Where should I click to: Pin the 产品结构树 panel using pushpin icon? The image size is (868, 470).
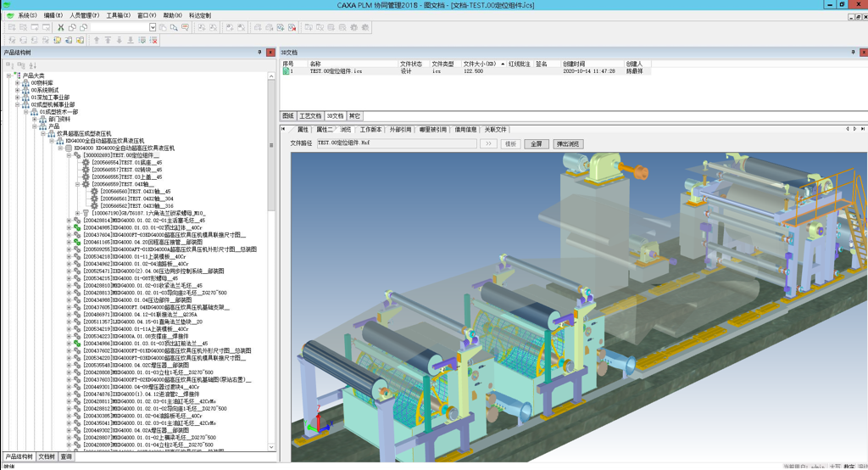[x=259, y=53]
